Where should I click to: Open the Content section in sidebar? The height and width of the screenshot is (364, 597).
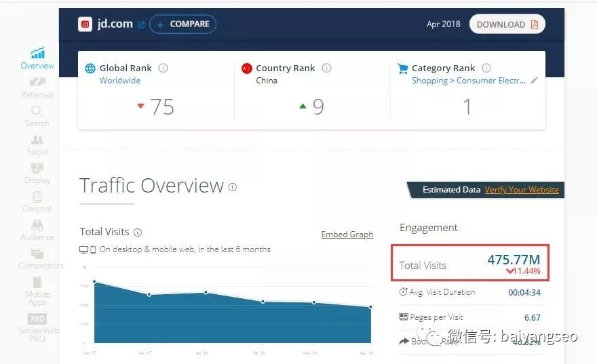coord(37,202)
